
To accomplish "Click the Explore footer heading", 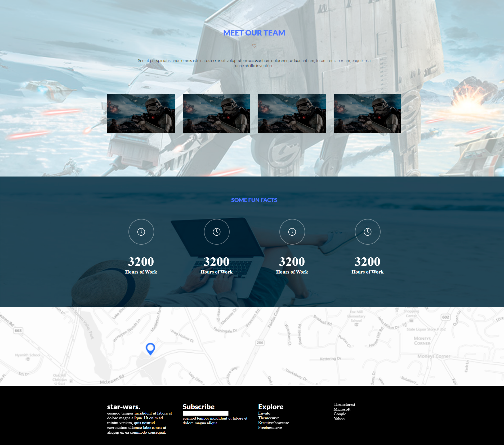I will [271, 407].
